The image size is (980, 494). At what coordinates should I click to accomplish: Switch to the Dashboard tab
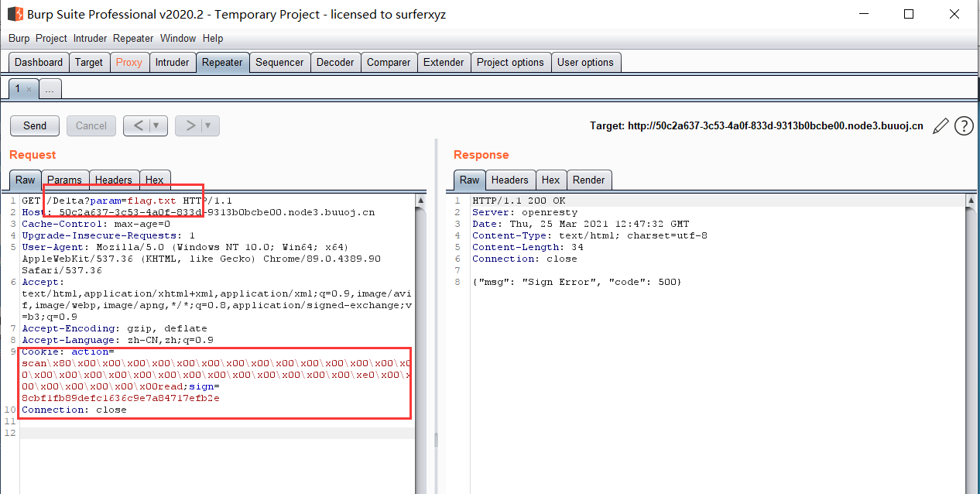(x=39, y=63)
